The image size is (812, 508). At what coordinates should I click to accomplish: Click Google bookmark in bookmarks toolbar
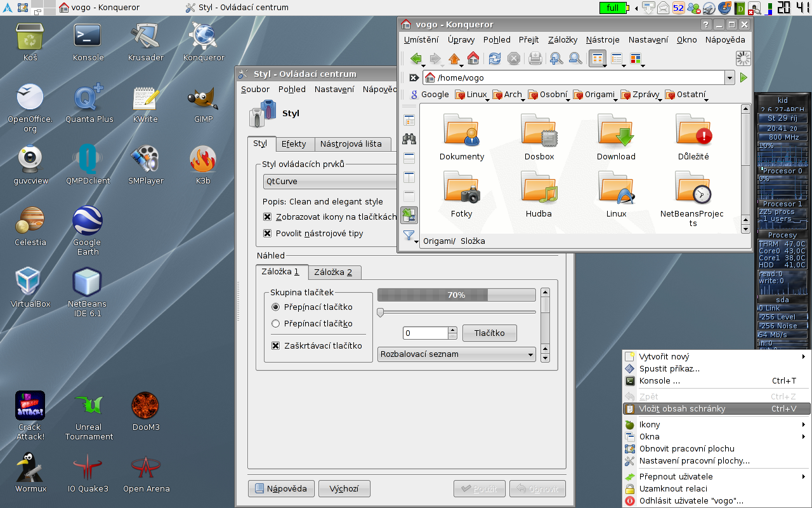pos(429,95)
